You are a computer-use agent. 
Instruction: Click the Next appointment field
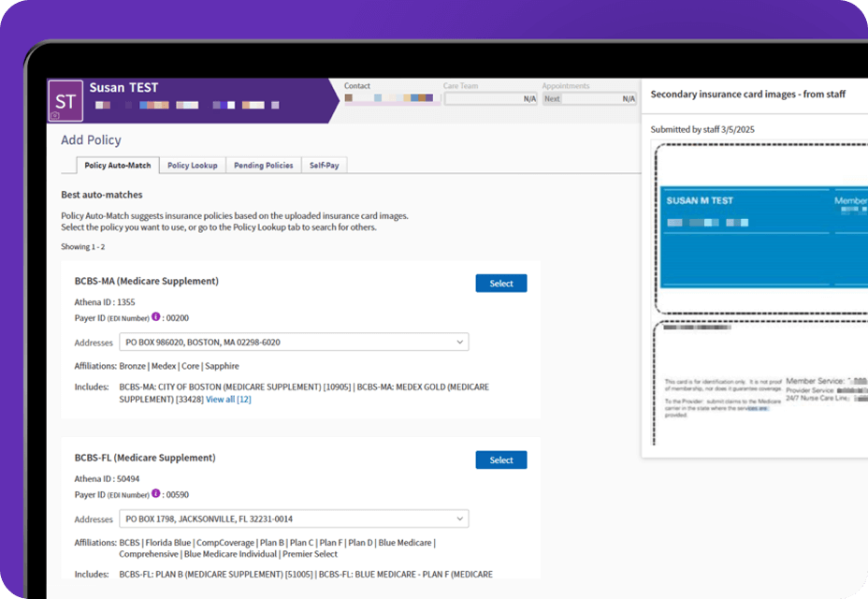click(589, 98)
